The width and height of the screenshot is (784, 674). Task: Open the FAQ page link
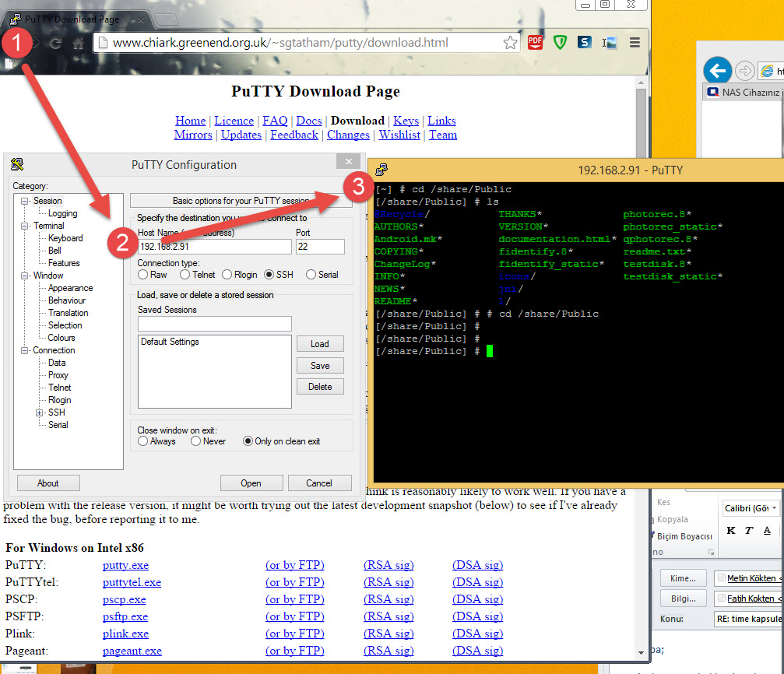pos(275,121)
